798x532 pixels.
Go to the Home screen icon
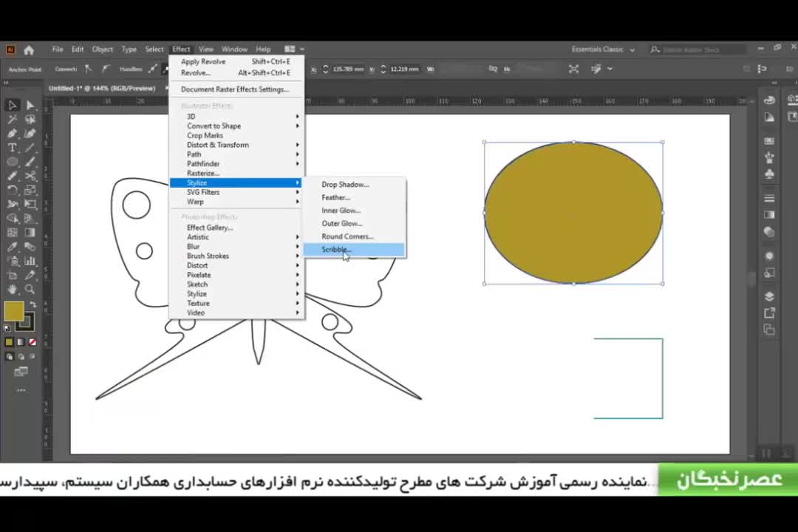point(29,50)
